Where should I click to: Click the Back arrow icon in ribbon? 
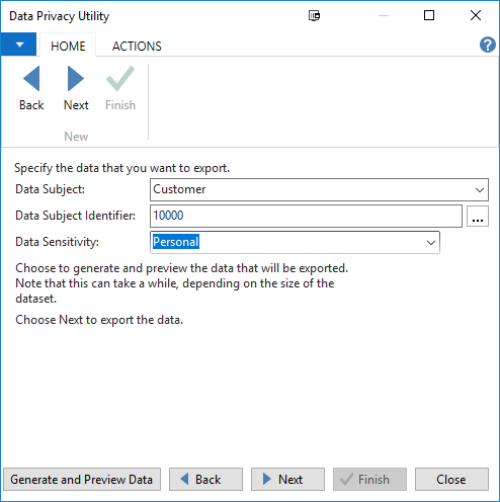(31, 79)
